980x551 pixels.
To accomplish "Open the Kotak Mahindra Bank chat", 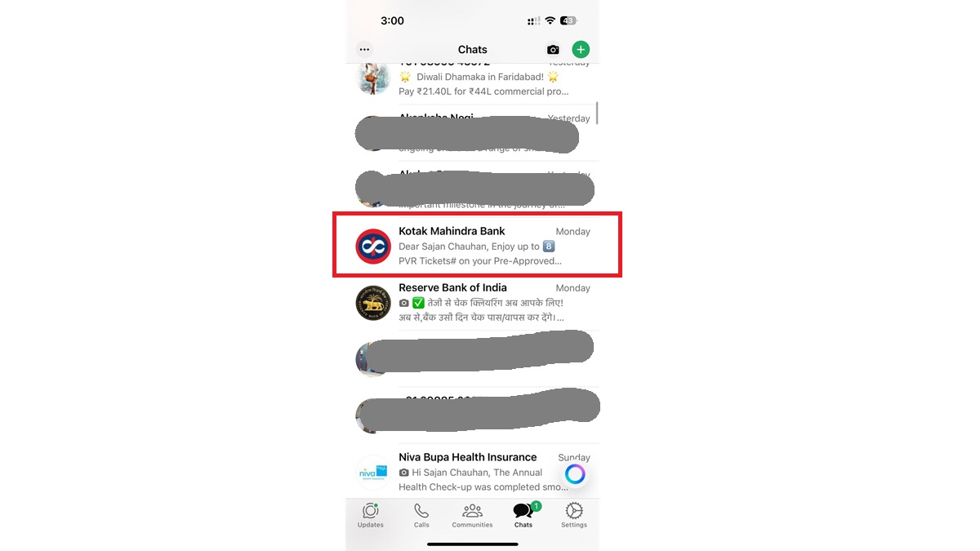I will (477, 246).
